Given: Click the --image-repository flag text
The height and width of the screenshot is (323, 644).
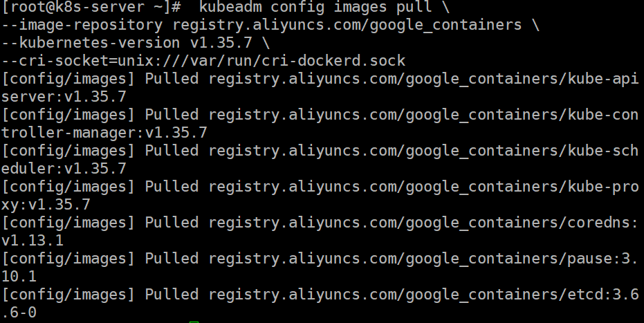Looking at the screenshot, I should click(x=82, y=25).
